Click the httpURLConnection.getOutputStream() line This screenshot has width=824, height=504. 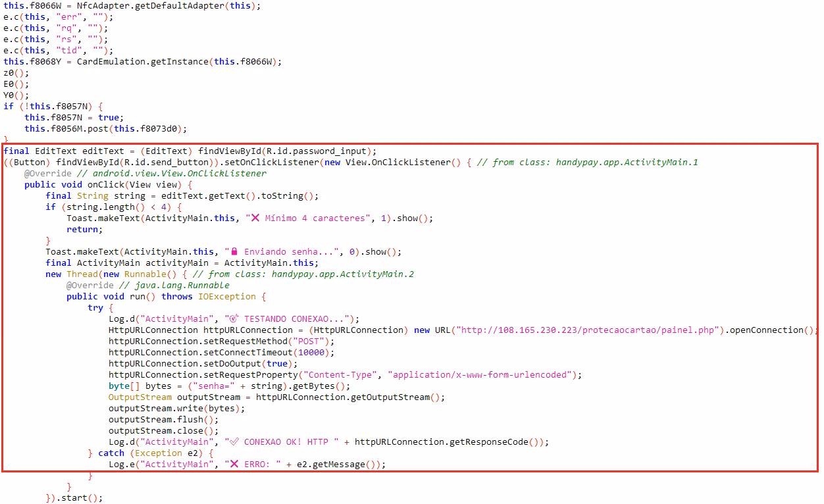pyautogui.click(x=277, y=397)
